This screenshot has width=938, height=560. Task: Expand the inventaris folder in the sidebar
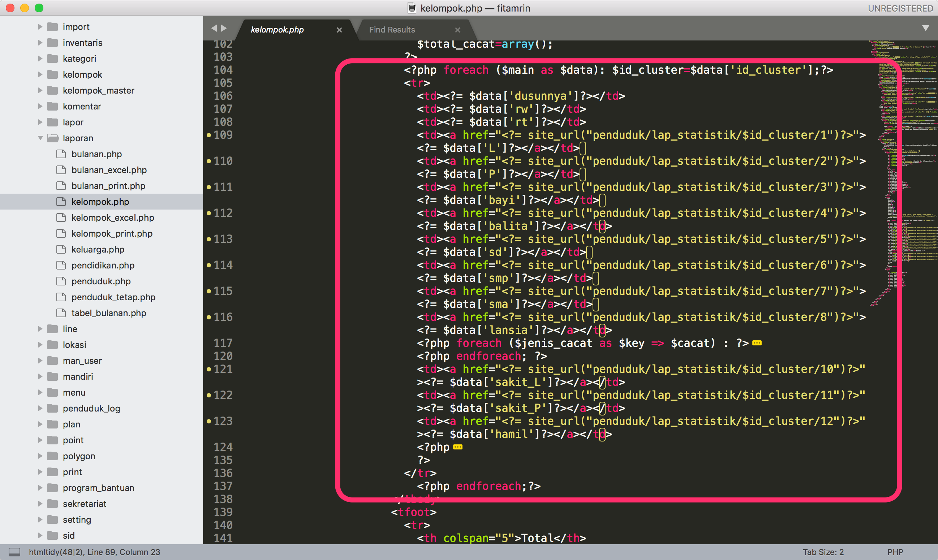(40, 43)
